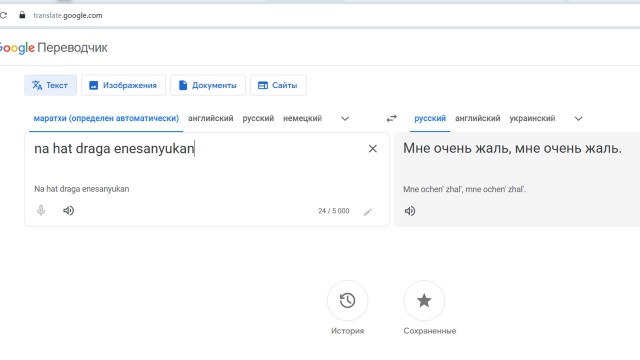Expand the source language list chevron

[345, 119]
